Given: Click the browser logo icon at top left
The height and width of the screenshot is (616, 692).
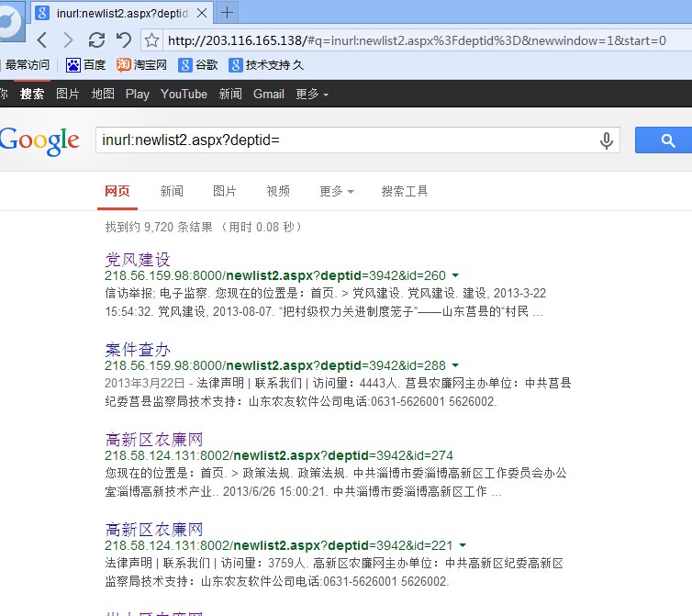Looking at the screenshot, I should coord(11,21).
